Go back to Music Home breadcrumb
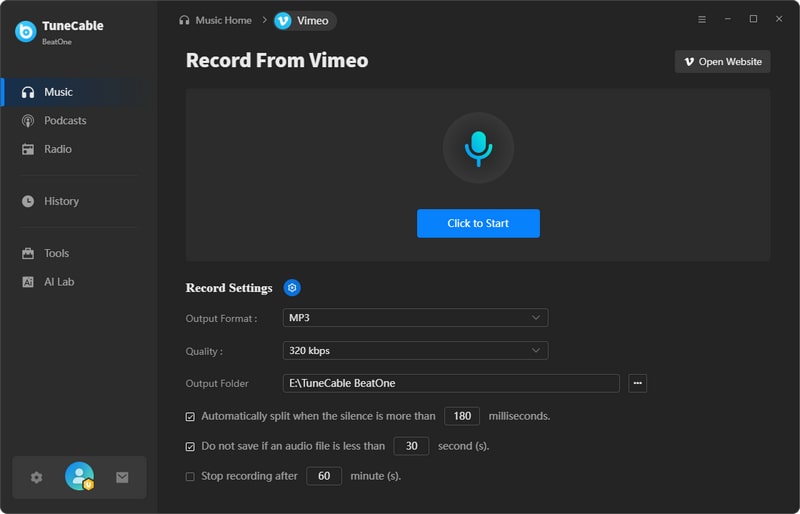 click(x=216, y=20)
